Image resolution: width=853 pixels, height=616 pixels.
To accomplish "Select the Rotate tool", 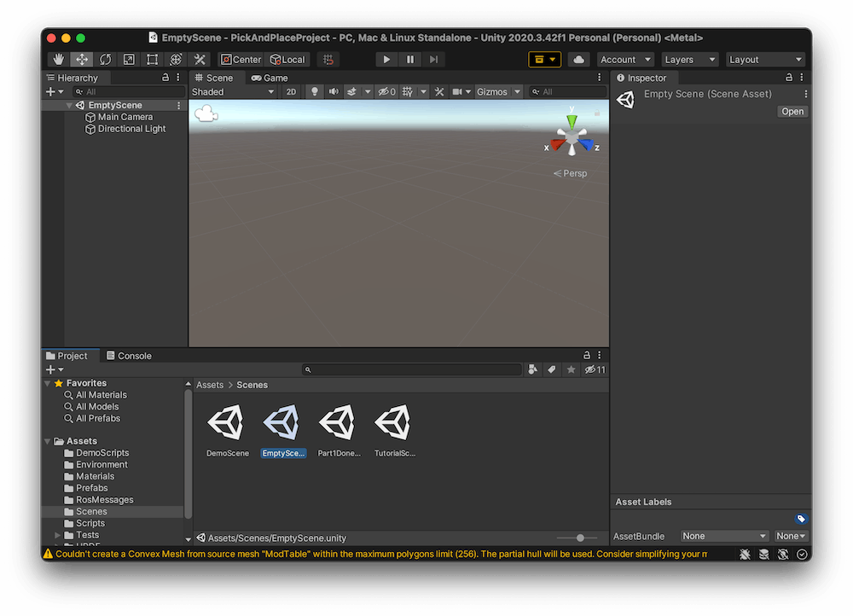I will click(x=105, y=60).
